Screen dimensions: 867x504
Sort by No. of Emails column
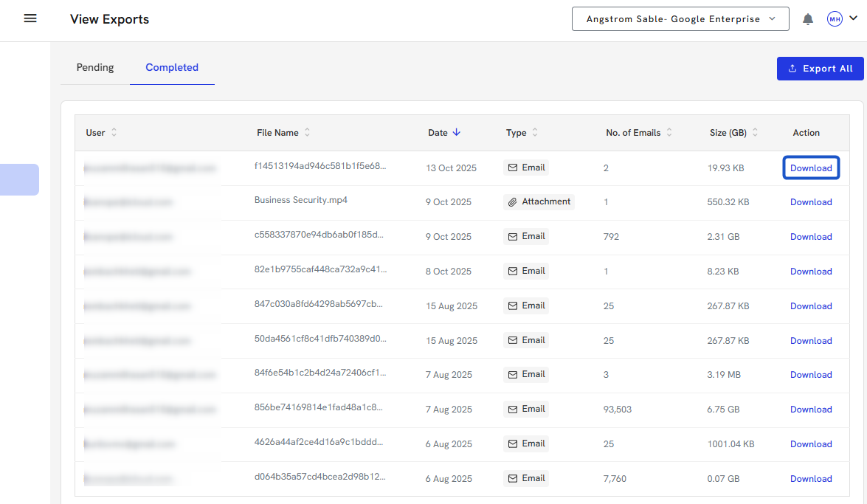point(669,133)
